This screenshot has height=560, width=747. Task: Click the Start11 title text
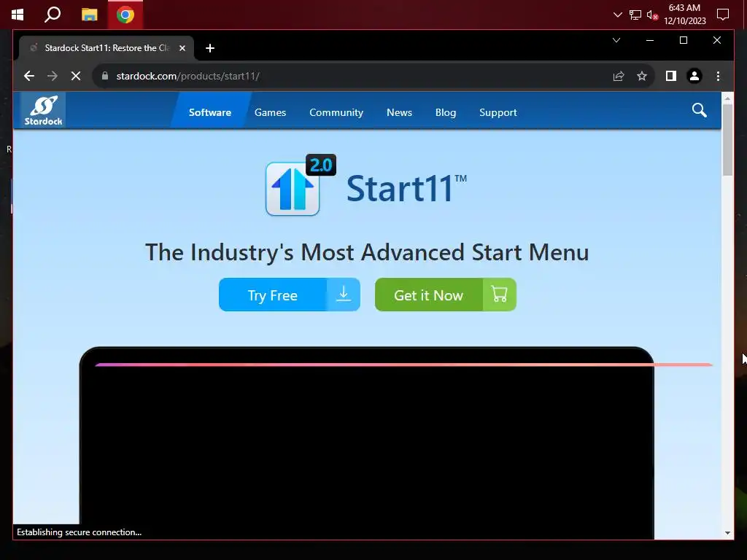point(406,187)
